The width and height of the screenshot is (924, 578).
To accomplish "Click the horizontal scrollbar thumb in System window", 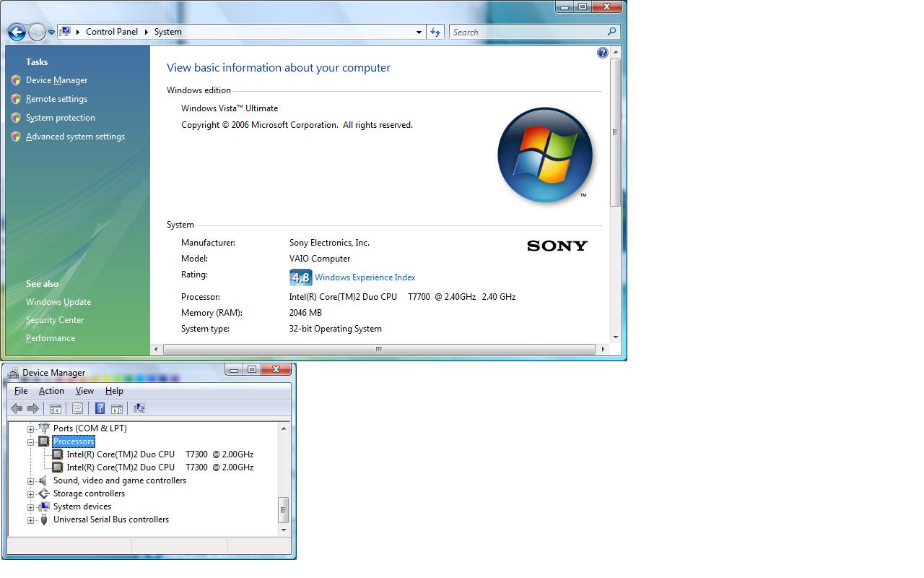I will tap(378, 349).
